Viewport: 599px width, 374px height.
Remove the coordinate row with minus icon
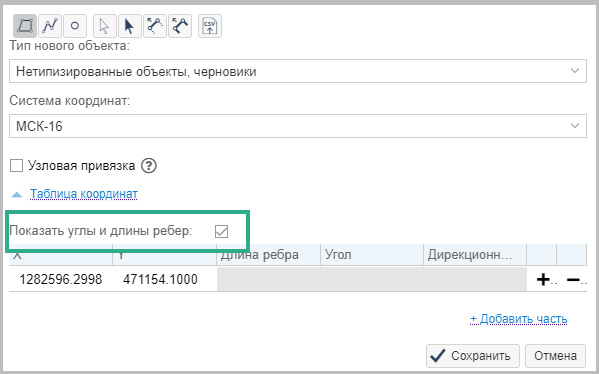[x=573, y=280]
